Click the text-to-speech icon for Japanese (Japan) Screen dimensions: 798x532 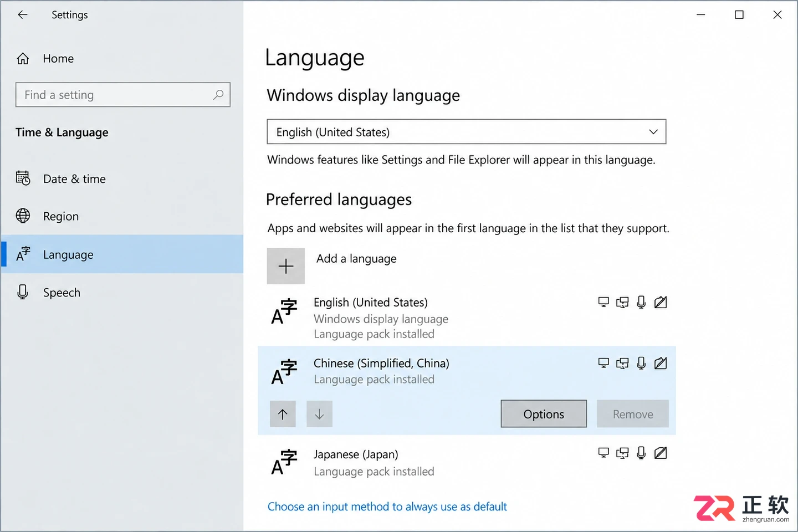(x=622, y=453)
